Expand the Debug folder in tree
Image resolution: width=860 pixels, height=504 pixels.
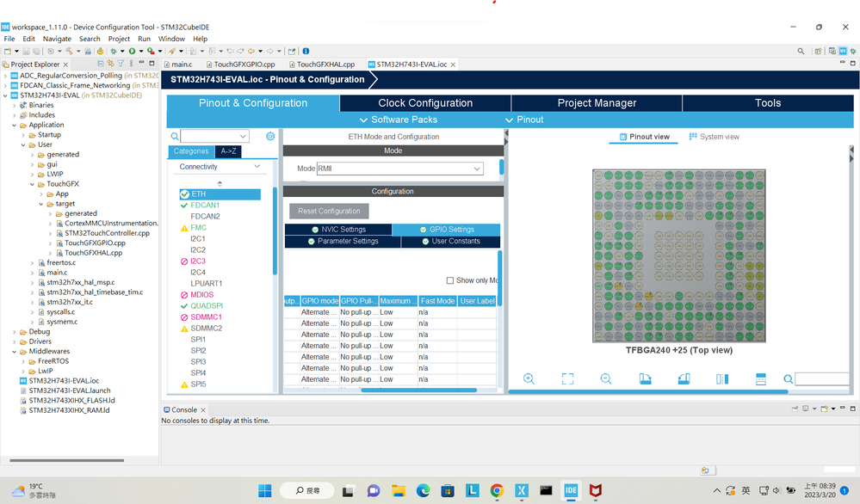pos(15,332)
